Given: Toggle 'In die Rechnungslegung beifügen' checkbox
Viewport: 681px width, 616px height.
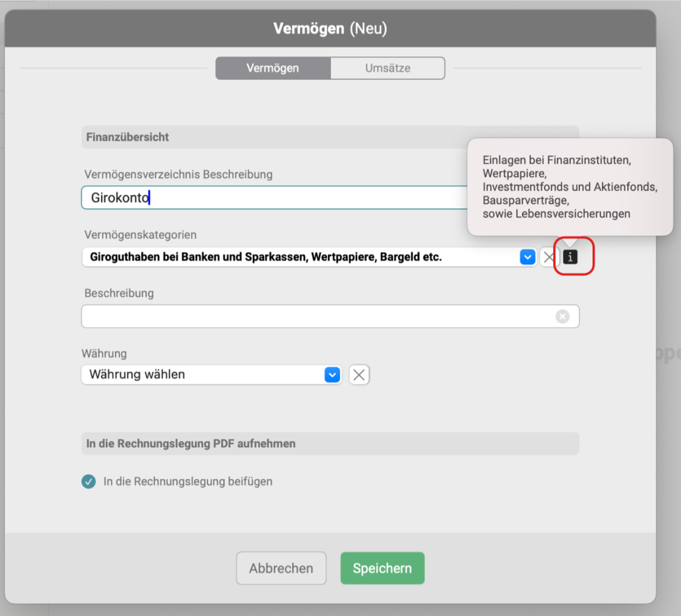Looking at the screenshot, I should [88, 482].
